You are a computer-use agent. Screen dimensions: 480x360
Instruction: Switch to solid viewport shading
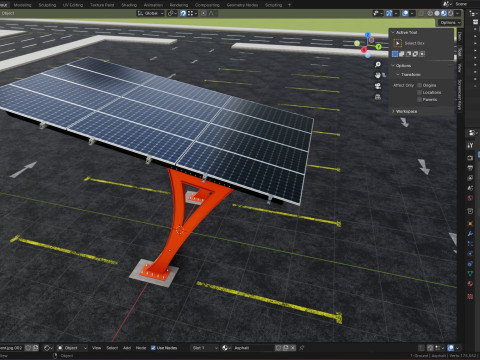[x=437, y=13]
